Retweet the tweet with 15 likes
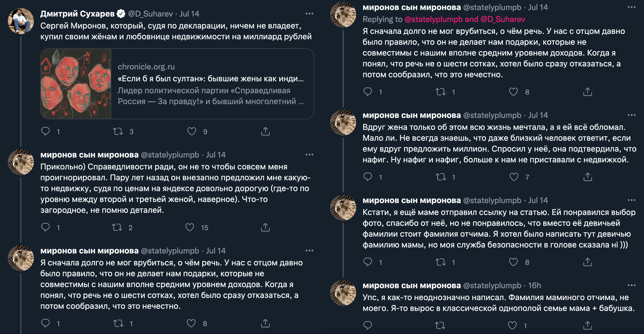 (x=123, y=228)
